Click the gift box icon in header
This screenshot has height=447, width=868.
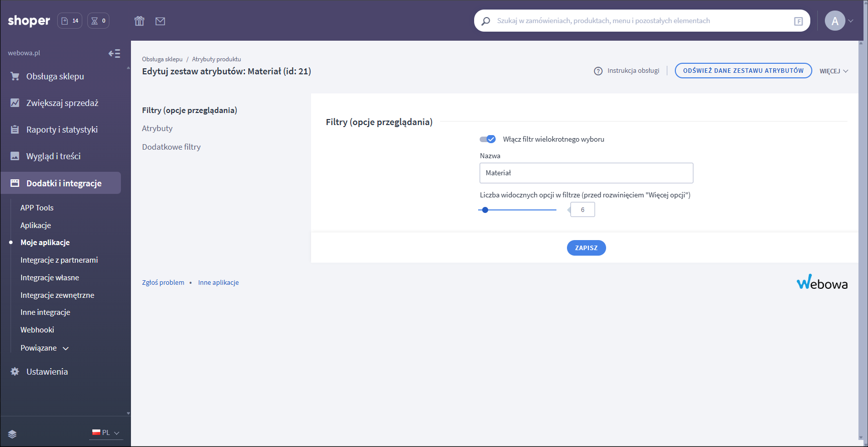click(139, 21)
